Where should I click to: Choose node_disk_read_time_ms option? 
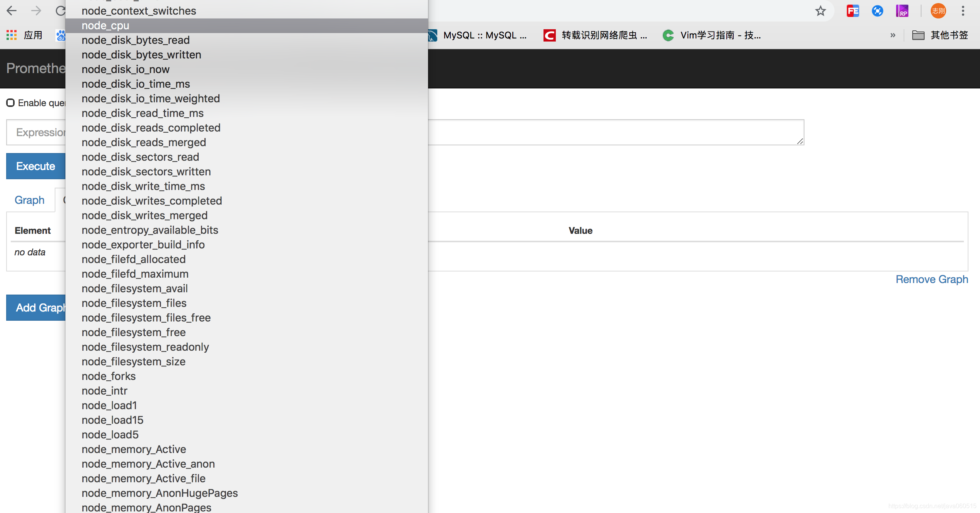pos(247,113)
